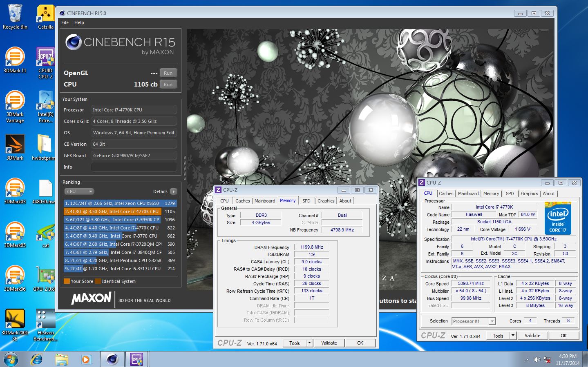Open the GPU-Z desktop shortcut
The height and width of the screenshot is (367, 588).
coord(45,278)
